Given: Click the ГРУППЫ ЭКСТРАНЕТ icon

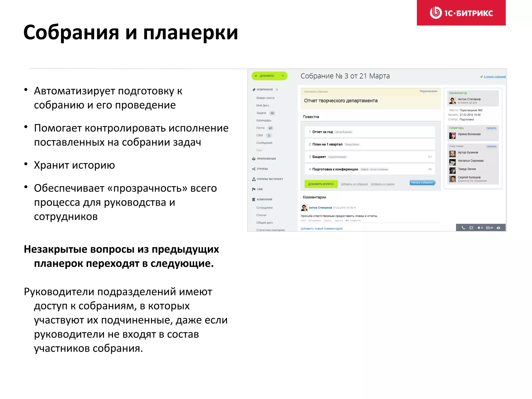Looking at the screenshot, I should coord(254,179).
